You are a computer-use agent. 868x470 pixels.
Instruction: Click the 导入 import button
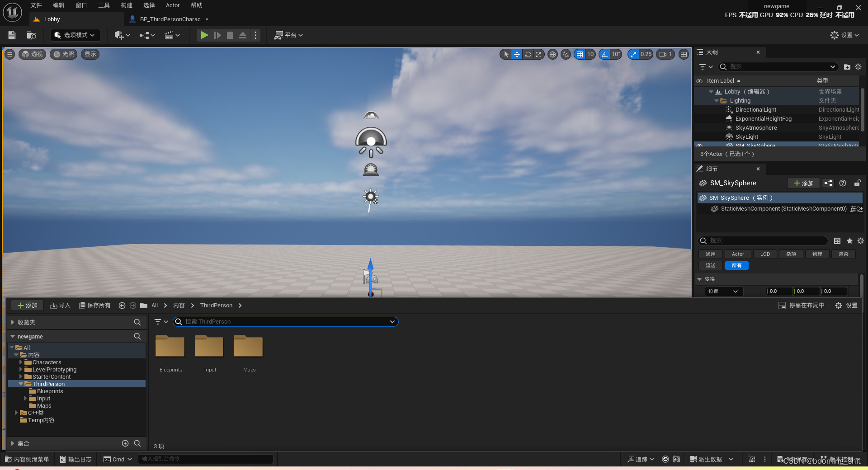(x=60, y=305)
